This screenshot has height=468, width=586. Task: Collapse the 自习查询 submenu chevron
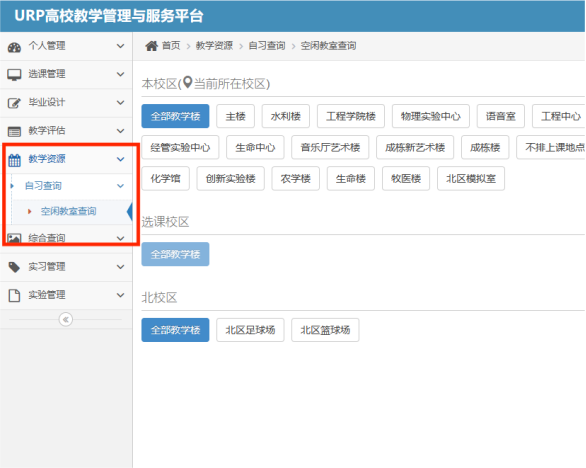coord(120,186)
